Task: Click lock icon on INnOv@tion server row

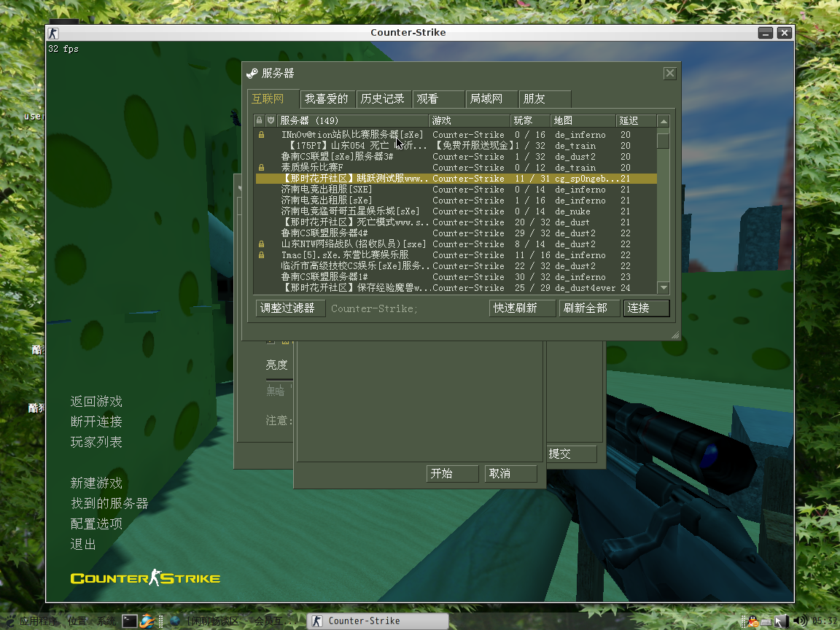Action: click(262, 135)
